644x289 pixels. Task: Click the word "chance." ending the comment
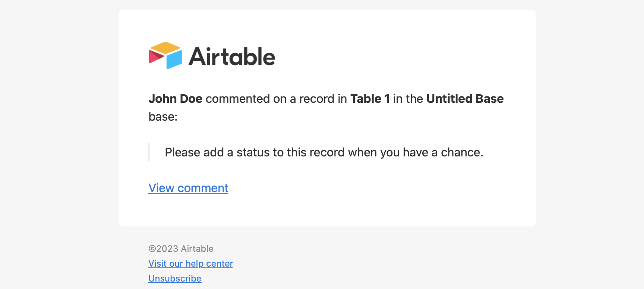point(462,152)
